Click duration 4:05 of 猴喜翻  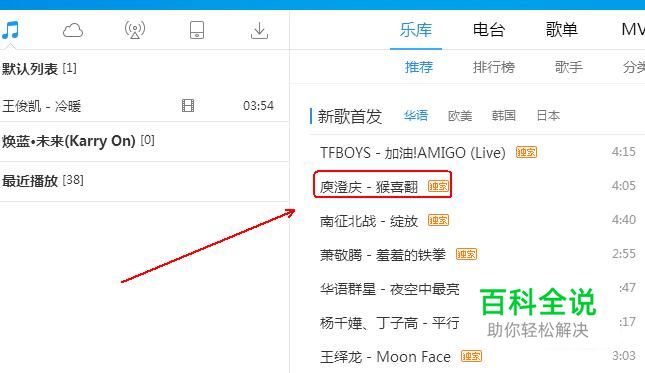(x=624, y=186)
